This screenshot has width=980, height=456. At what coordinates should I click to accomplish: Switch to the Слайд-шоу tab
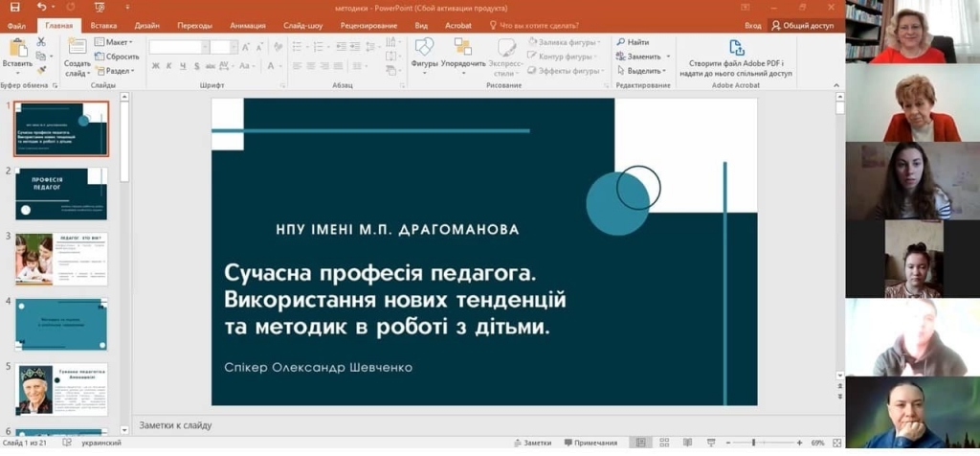coord(303,26)
